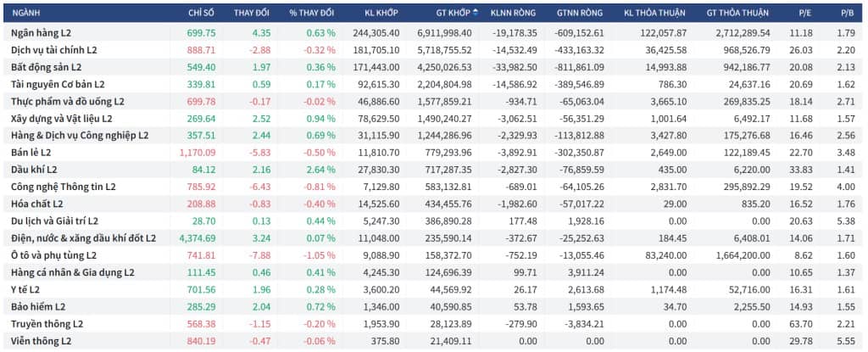Click the P/B column header
The width and height of the screenshot is (868, 352).
click(848, 13)
